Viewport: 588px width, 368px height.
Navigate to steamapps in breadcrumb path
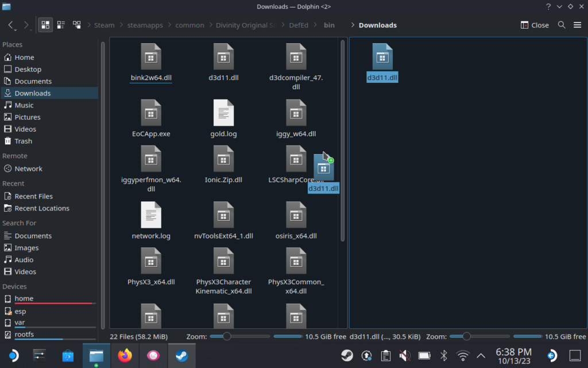point(145,25)
